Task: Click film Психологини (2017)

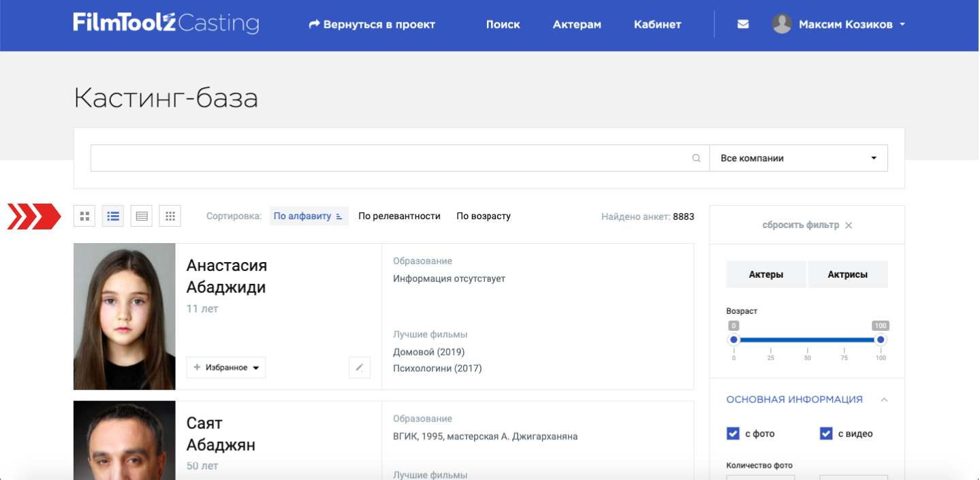Action: [437, 368]
